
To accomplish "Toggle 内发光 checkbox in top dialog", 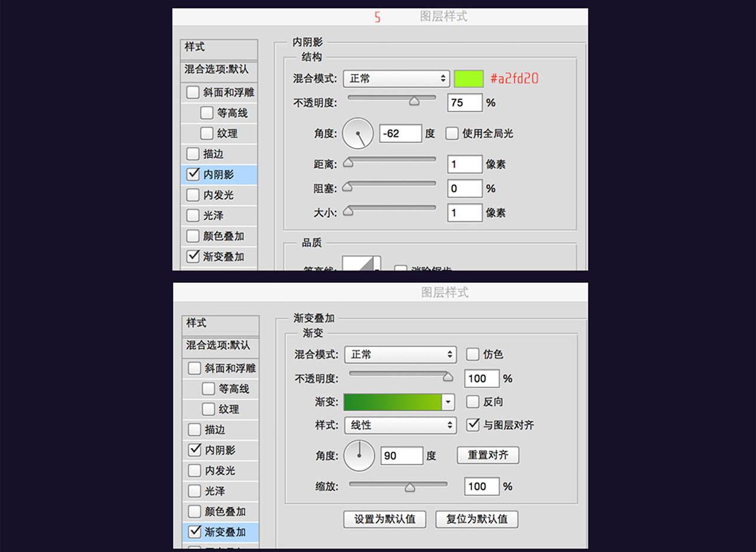I will (193, 195).
